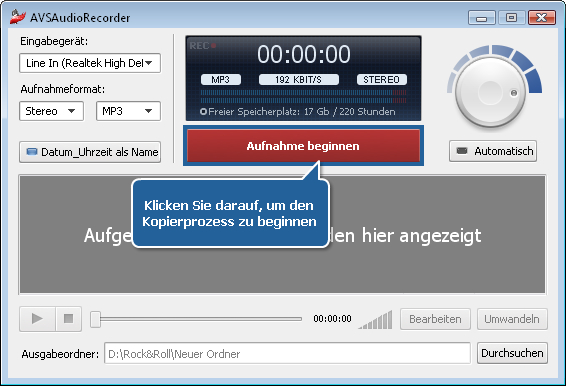Click the STEREO badge in display
This screenshot has height=386, width=566.
coord(382,79)
